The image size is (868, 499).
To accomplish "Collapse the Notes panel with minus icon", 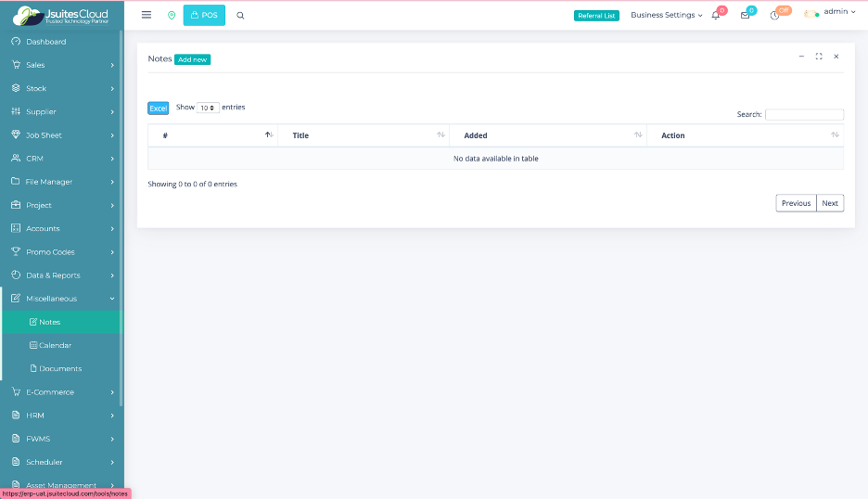I will click(x=801, y=57).
